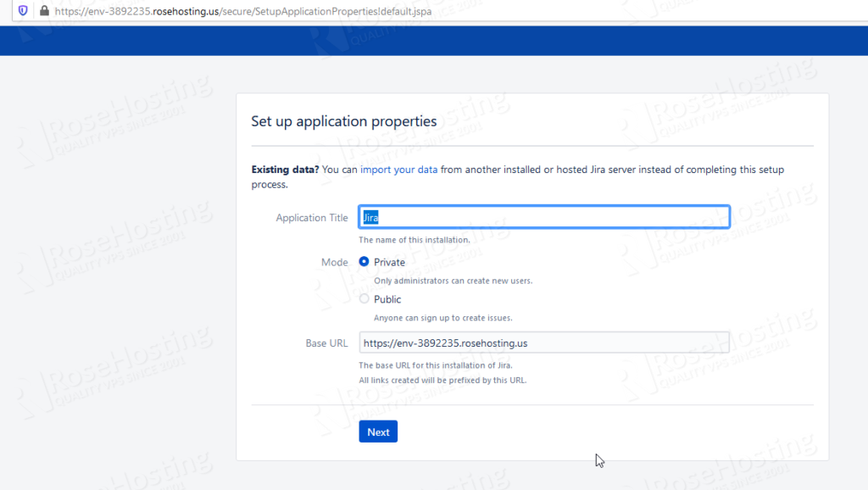This screenshot has width=868, height=490.
Task: Click the highlighted 'Jira' text in the title field
Action: (371, 216)
